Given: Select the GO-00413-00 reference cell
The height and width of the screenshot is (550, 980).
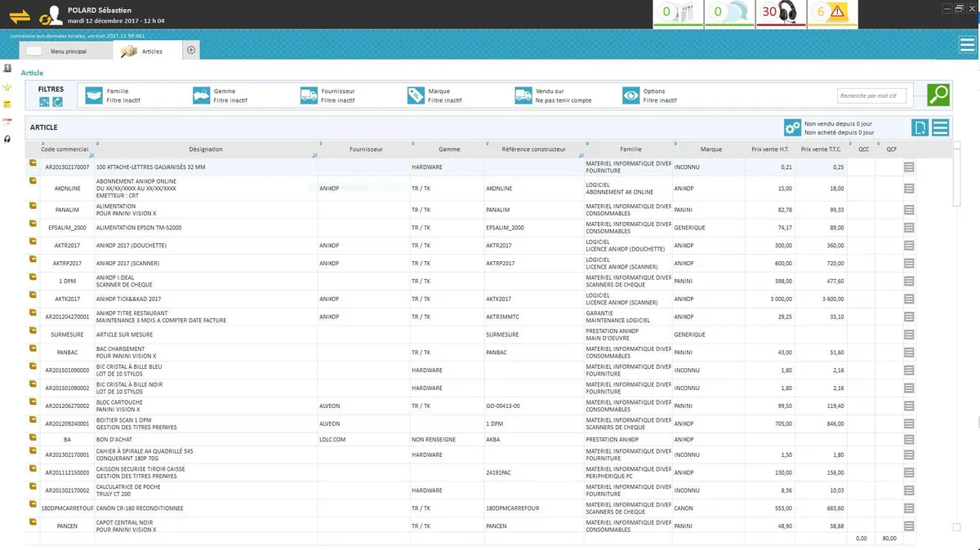Looking at the screenshot, I should click(534, 406).
